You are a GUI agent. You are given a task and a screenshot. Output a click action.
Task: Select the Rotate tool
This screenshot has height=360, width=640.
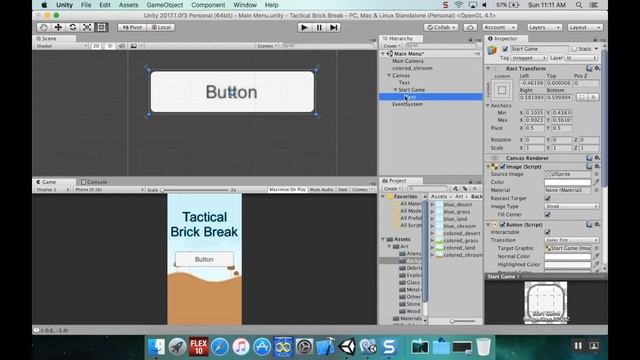pyautogui.click(x=73, y=27)
